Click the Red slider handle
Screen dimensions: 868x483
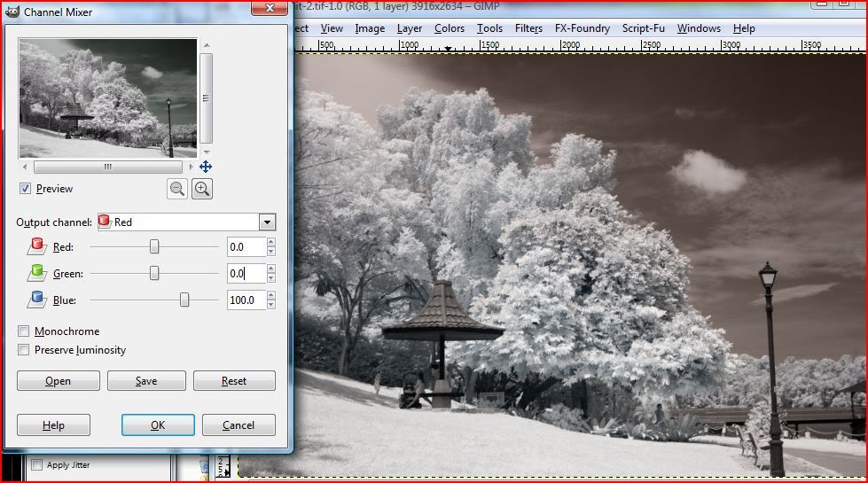(154, 246)
